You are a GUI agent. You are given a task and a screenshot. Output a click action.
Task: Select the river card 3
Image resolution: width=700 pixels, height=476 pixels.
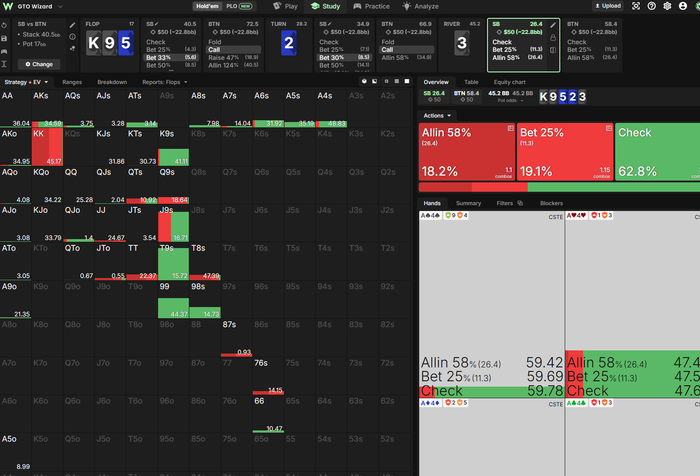462,43
